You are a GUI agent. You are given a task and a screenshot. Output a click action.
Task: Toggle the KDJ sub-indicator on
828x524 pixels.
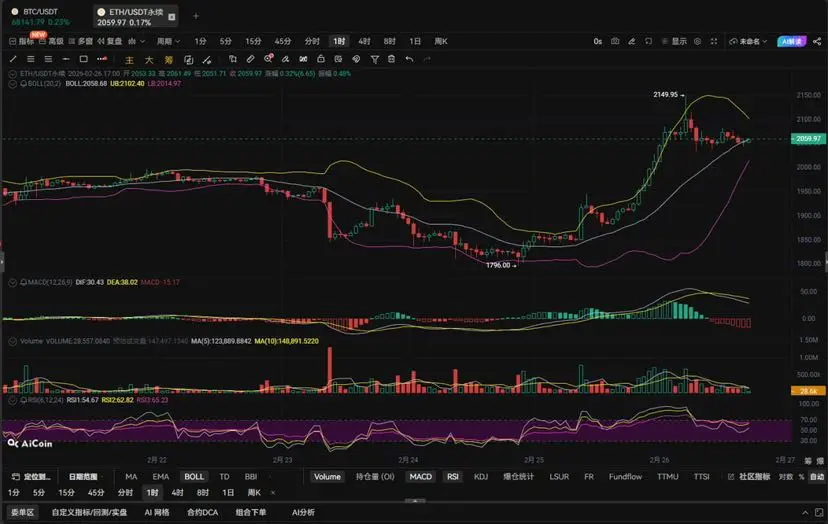point(481,476)
